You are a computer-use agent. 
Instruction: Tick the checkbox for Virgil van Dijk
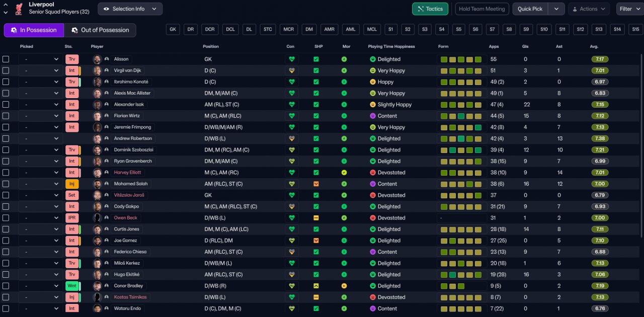pyautogui.click(x=6, y=70)
